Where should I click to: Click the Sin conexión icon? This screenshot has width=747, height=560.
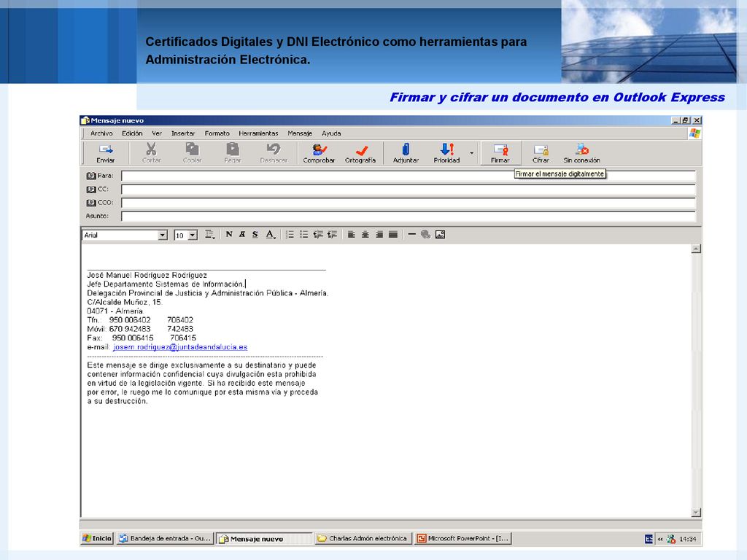581,153
